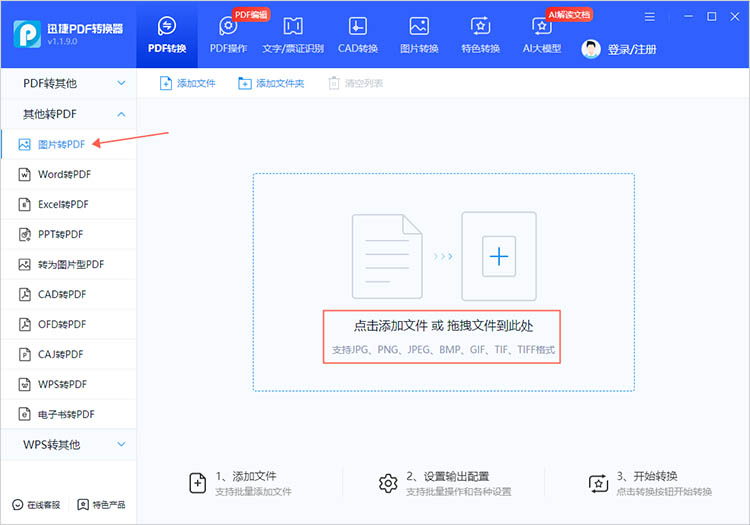The width and height of the screenshot is (750, 525).
Task: Maximize the application window
Action: pyautogui.click(x=712, y=17)
